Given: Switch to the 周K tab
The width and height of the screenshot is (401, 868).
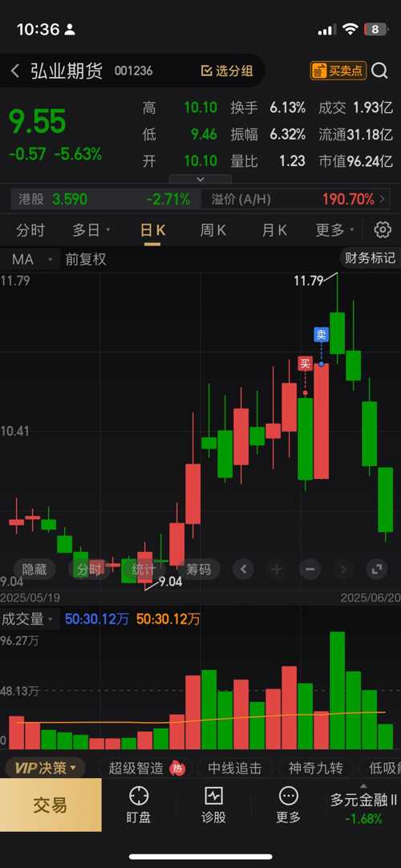Looking at the screenshot, I should point(213,230).
